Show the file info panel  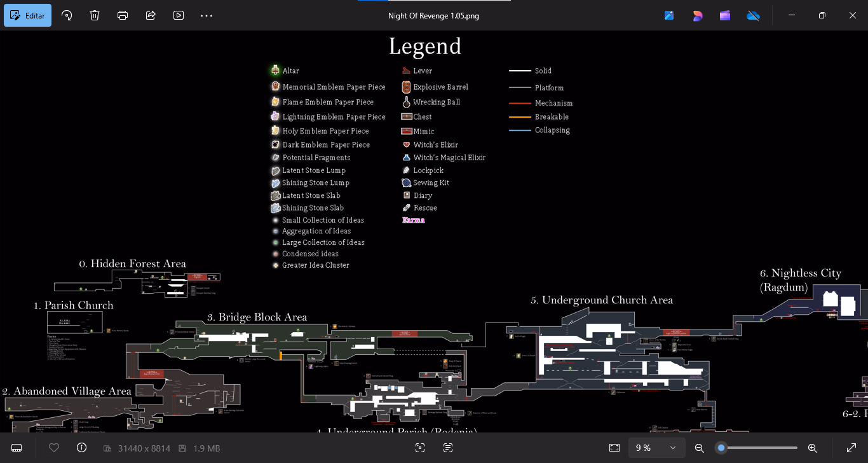(81, 448)
